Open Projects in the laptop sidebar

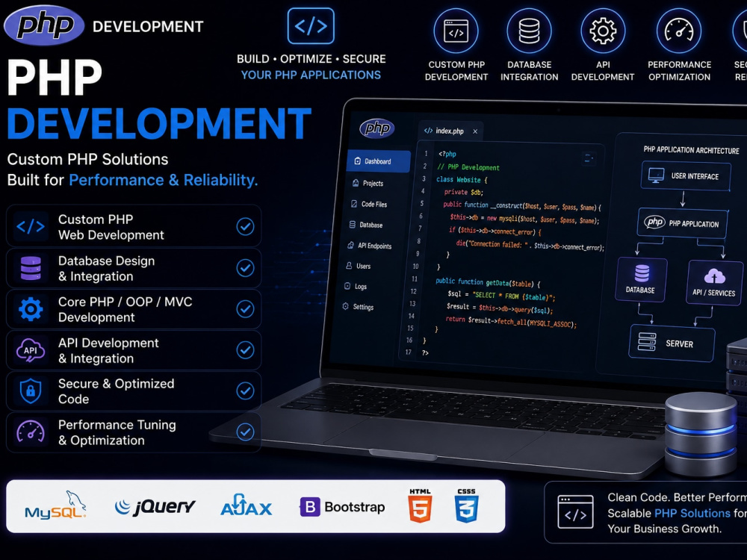368,184
